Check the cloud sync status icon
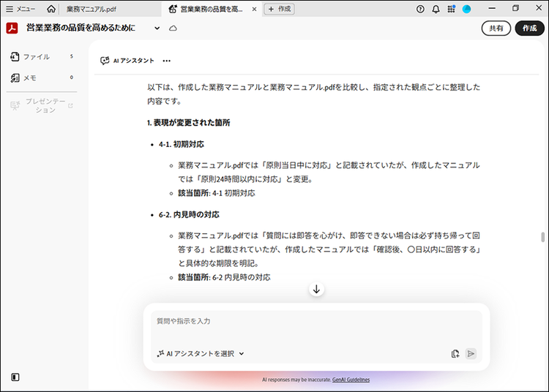The image size is (549, 392). coord(173,28)
